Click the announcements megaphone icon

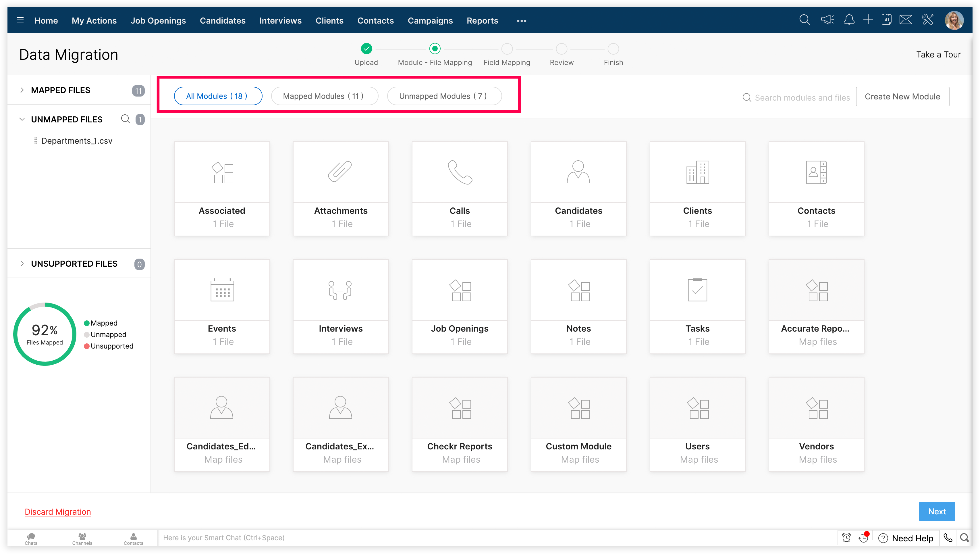pyautogui.click(x=827, y=20)
